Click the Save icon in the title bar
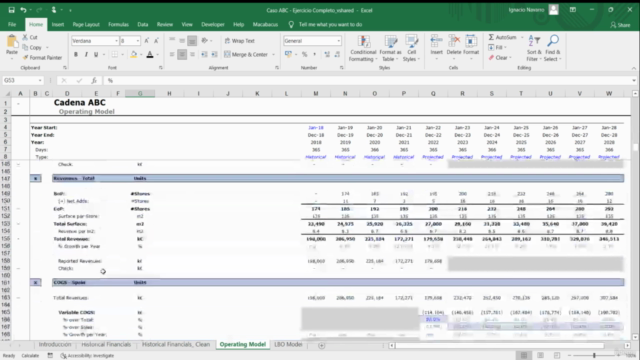The height and width of the screenshot is (360, 640). point(11,10)
